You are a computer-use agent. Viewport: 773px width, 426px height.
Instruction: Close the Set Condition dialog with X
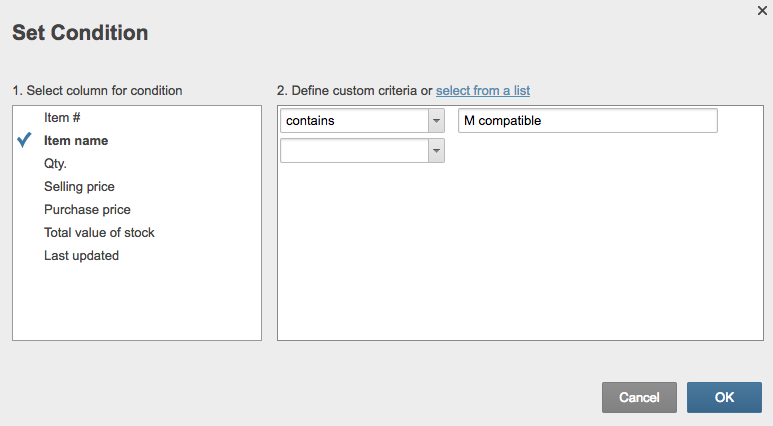click(763, 10)
